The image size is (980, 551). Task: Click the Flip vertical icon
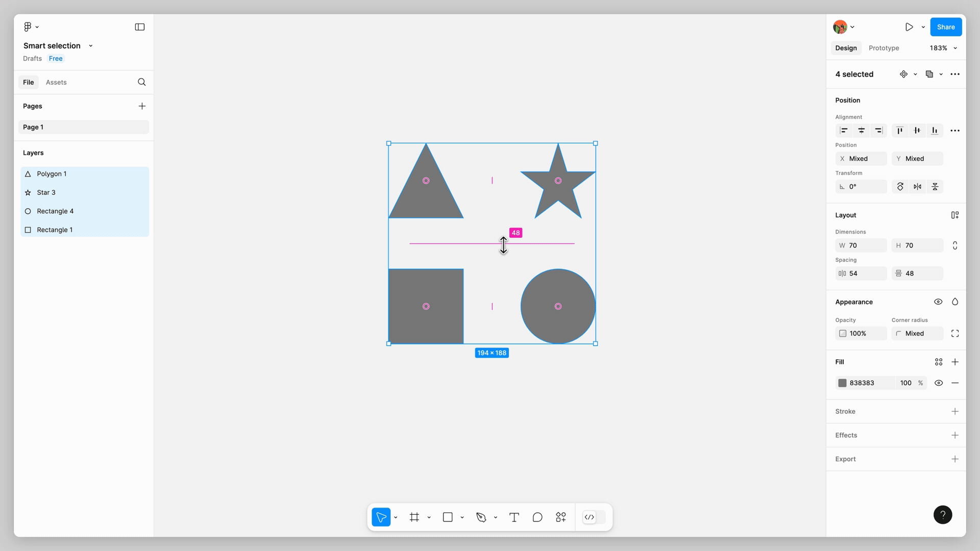[x=935, y=187]
